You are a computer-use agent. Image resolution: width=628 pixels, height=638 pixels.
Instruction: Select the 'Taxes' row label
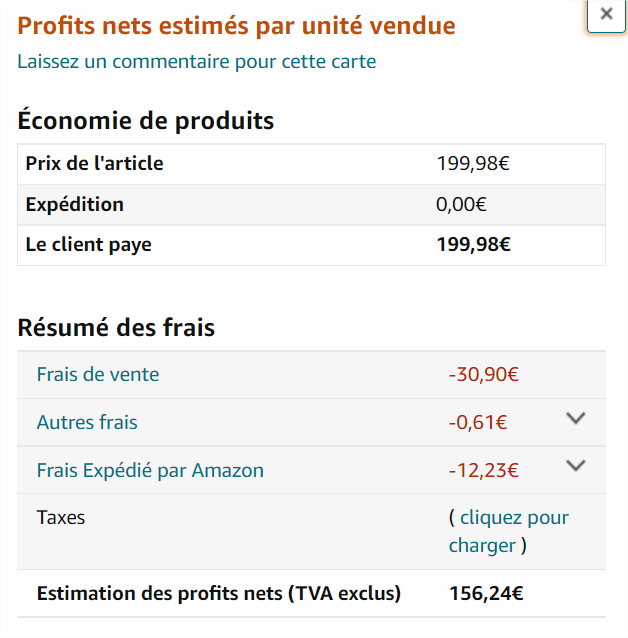(61, 518)
